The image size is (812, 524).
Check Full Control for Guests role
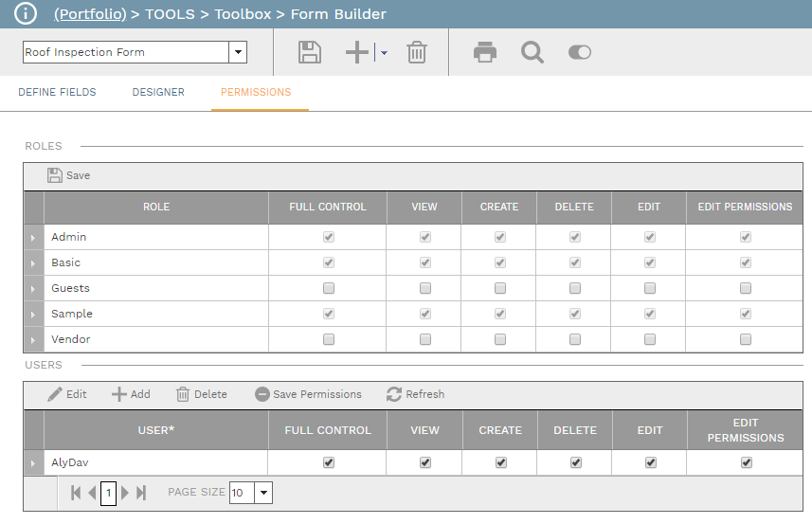[328, 288]
